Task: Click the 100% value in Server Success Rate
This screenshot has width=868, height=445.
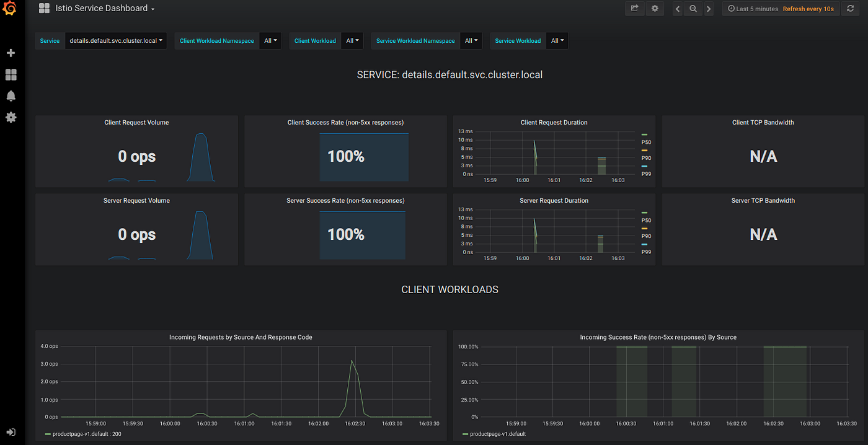Action: pyautogui.click(x=345, y=235)
